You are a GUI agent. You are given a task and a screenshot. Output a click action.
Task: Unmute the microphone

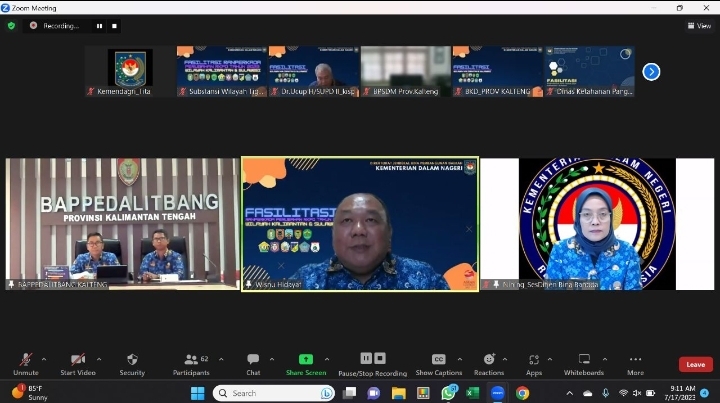26,360
